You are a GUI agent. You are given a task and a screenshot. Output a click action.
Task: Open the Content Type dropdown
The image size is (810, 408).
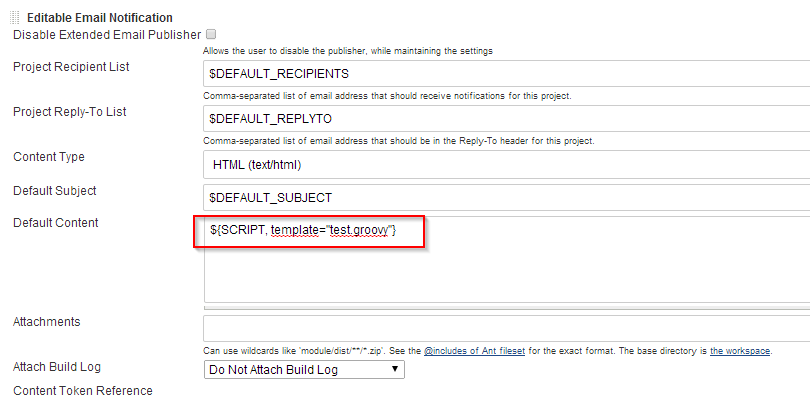coord(506,164)
